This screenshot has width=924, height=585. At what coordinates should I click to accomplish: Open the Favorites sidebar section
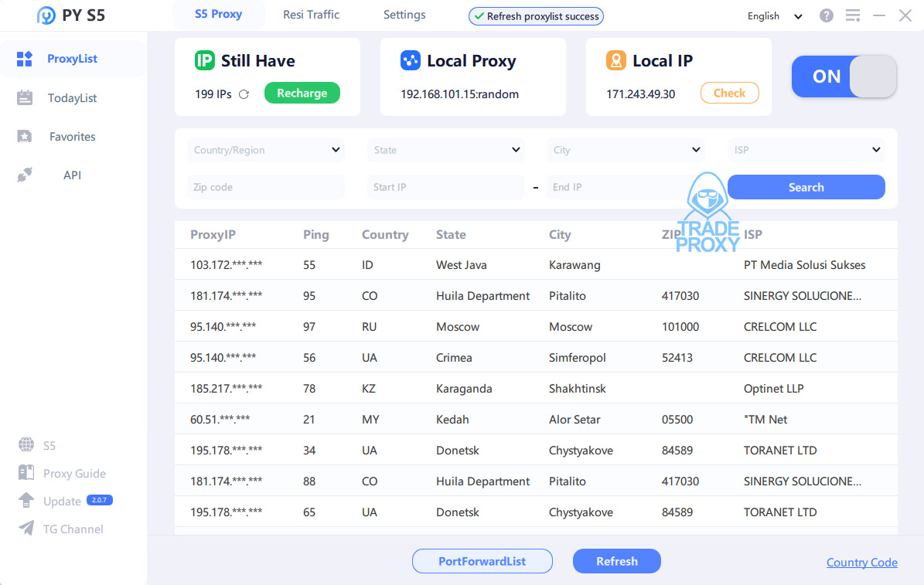coord(72,137)
